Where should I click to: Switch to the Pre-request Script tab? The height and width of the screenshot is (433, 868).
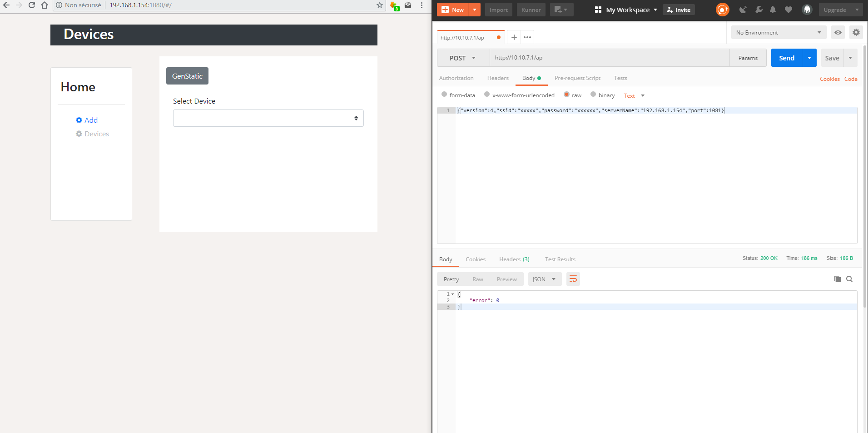[x=577, y=78]
